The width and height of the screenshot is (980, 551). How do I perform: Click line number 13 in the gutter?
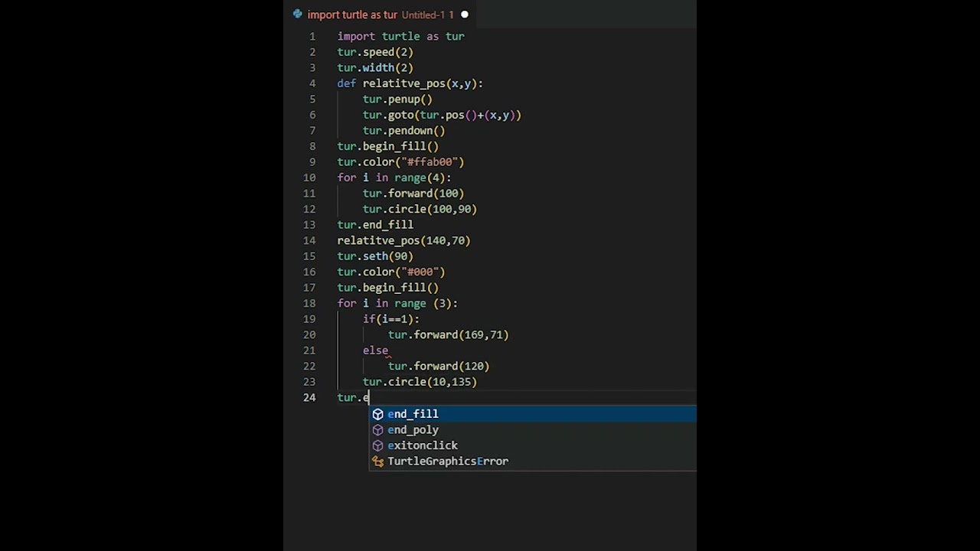[309, 225]
